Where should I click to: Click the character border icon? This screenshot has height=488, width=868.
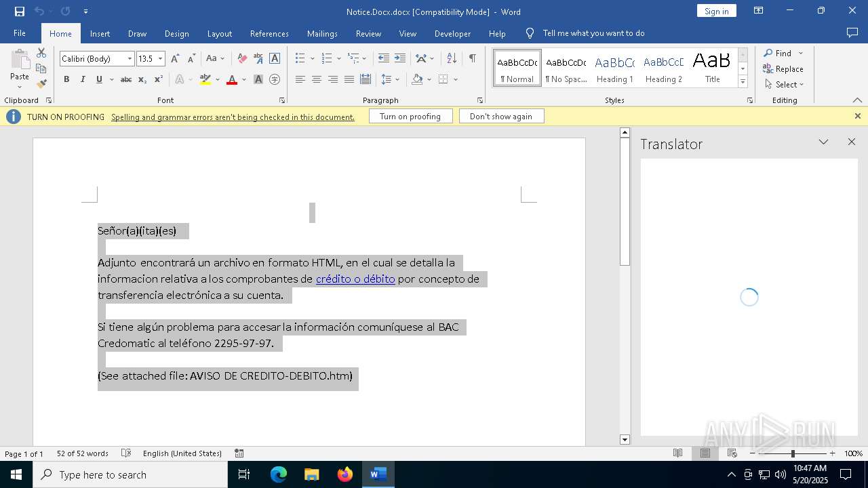275,59
